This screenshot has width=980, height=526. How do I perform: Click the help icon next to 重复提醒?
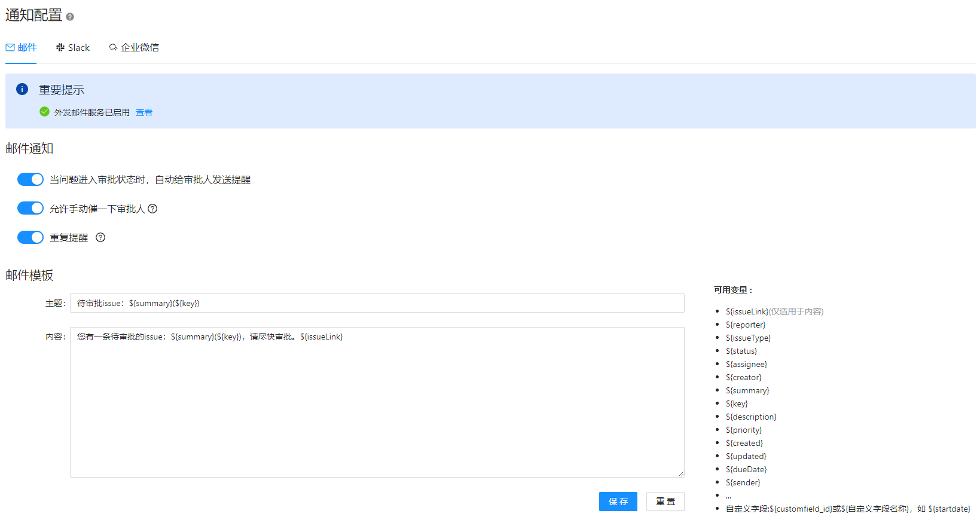pos(100,237)
